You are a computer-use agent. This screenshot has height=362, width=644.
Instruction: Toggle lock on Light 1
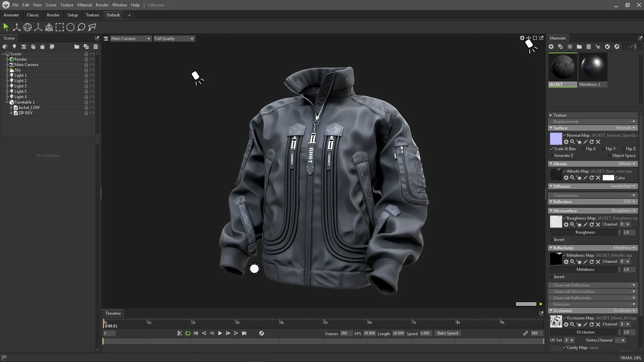point(86,75)
